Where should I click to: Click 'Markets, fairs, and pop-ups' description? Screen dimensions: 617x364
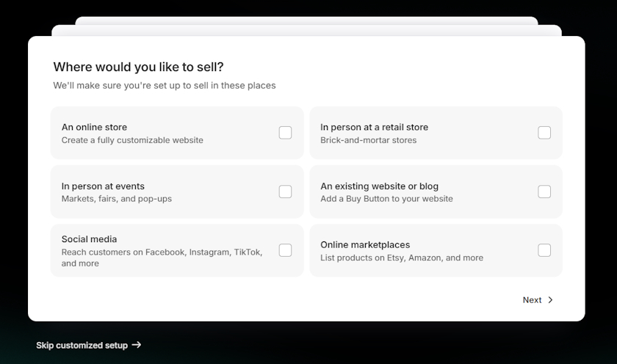pyautogui.click(x=117, y=198)
